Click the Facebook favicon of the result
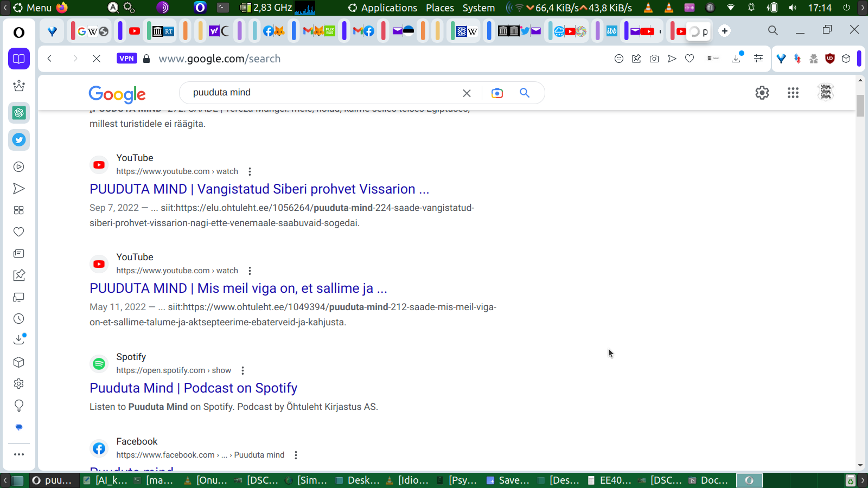The height and width of the screenshot is (488, 868). 99,448
